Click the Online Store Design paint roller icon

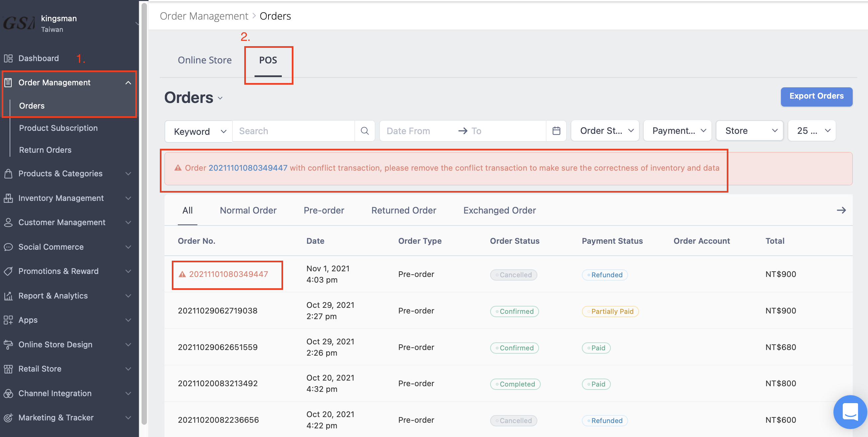[8, 344]
